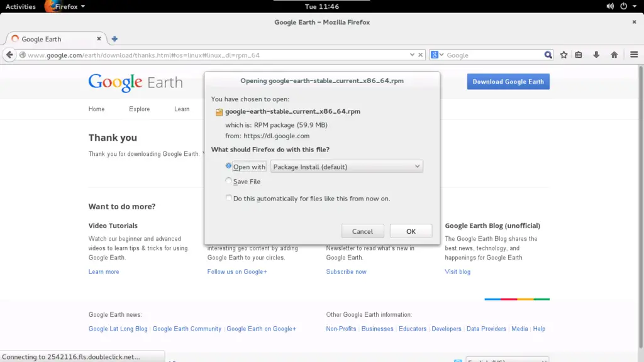Open the Learn navigation item

(x=182, y=109)
